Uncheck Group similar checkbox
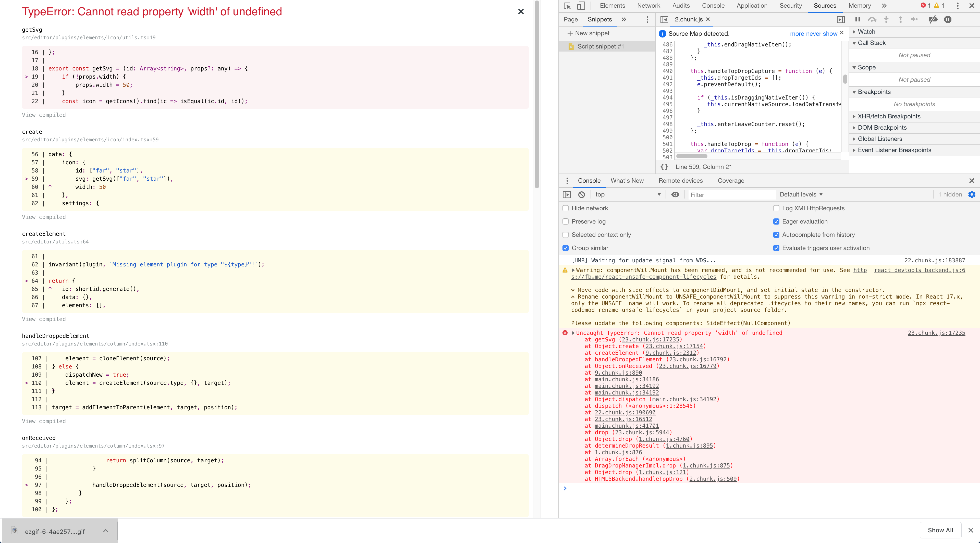980x543 pixels. [x=566, y=248]
